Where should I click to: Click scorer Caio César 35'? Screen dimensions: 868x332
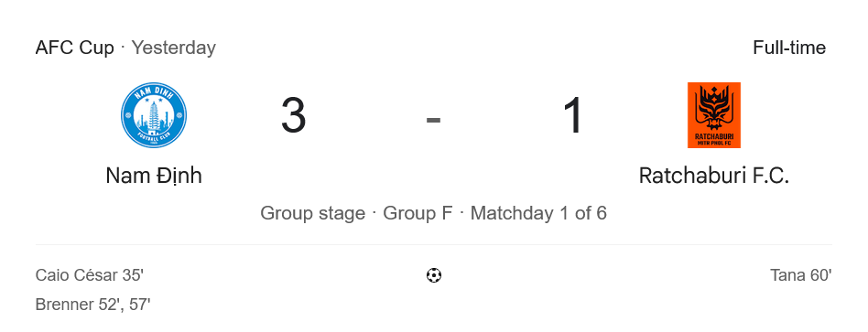pyautogui.click(x=90, y=275)
